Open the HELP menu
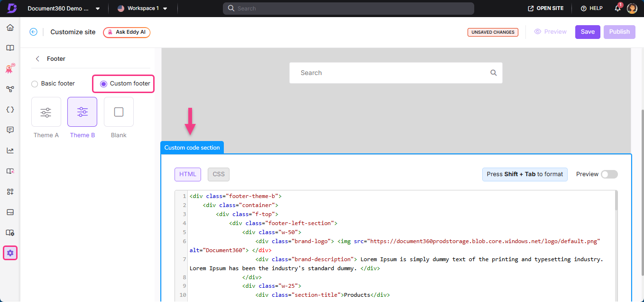 [x=591, y=9]
